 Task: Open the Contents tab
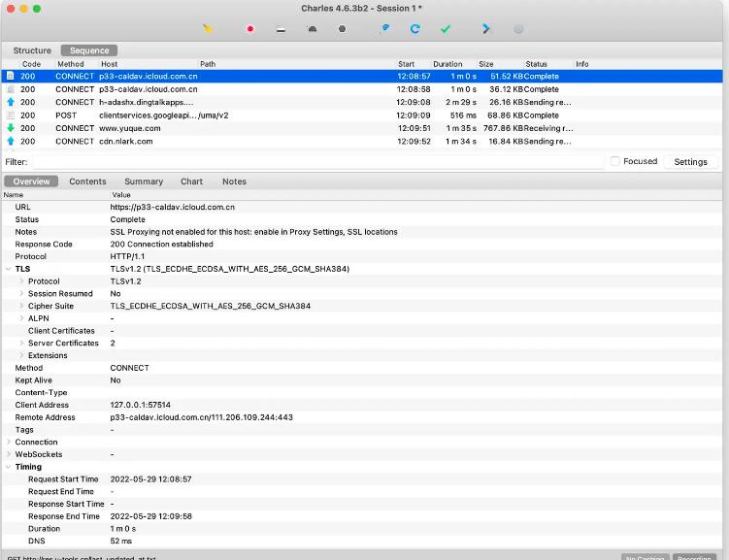[x=87, y=181]
